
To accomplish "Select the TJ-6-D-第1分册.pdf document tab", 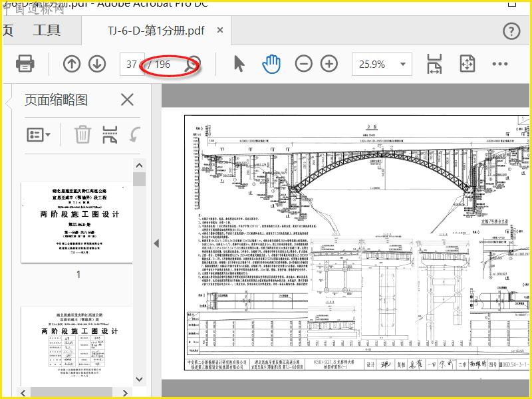I will (156, 31).
